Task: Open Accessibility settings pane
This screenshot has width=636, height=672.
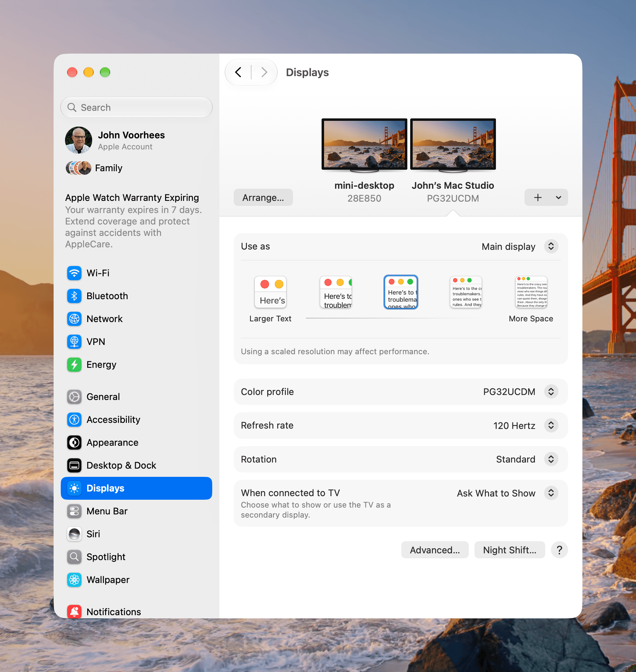Action: tap(136, 420)
